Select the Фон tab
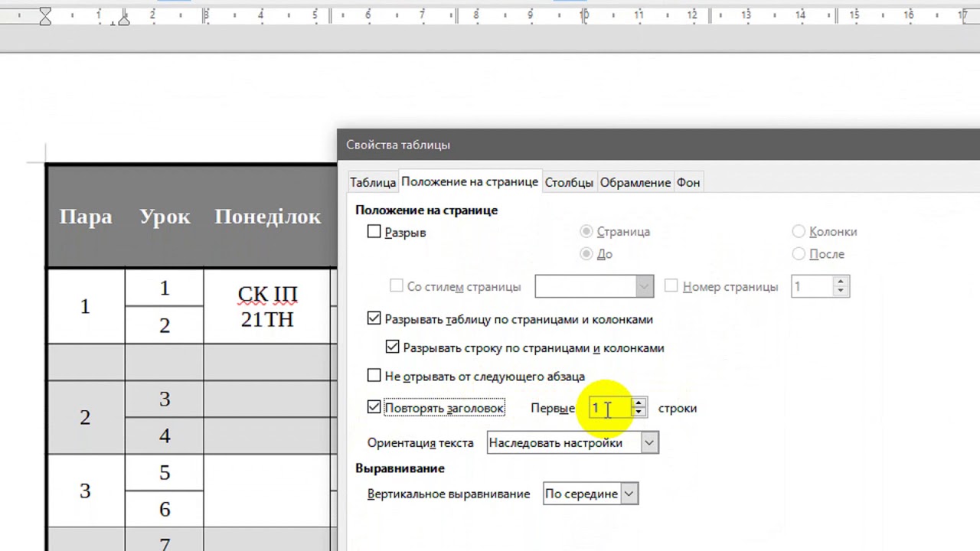Viewport: 980px width, 551px height. click(688, 182)
